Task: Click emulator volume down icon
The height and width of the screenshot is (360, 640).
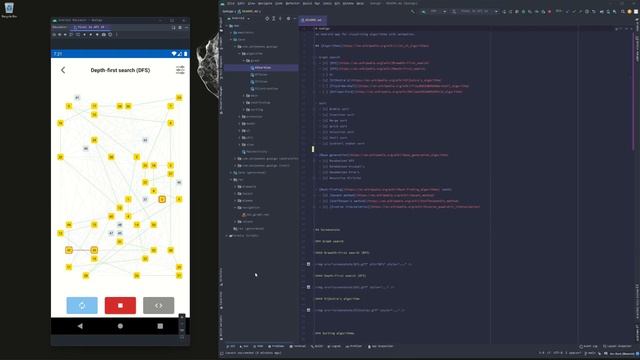Action: click(65, 35)
